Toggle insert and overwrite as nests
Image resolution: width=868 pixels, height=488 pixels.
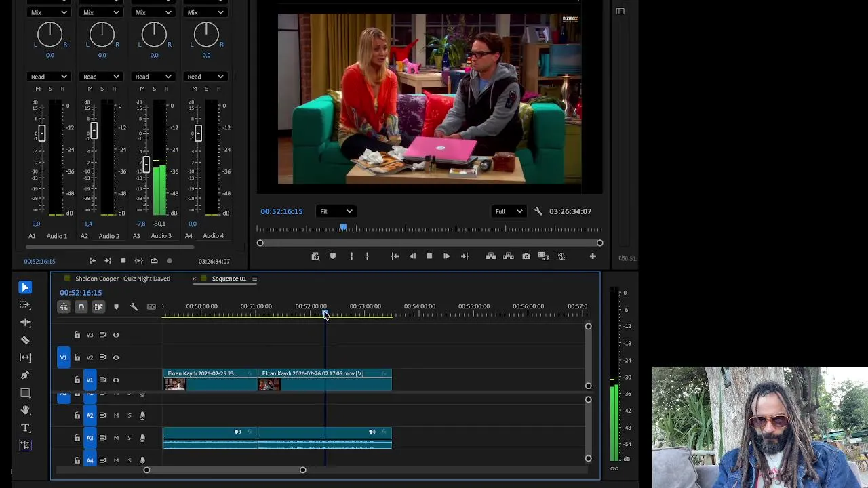pos(64,307)
